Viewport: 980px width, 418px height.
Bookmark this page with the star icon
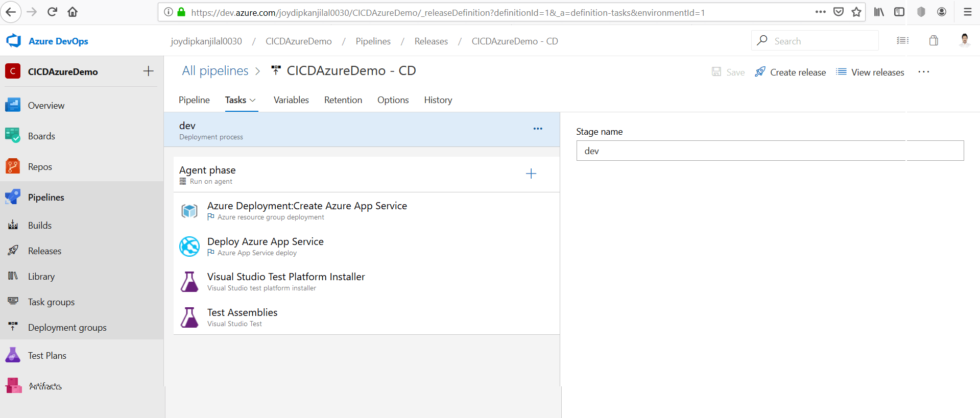click(x=856, y=12)
